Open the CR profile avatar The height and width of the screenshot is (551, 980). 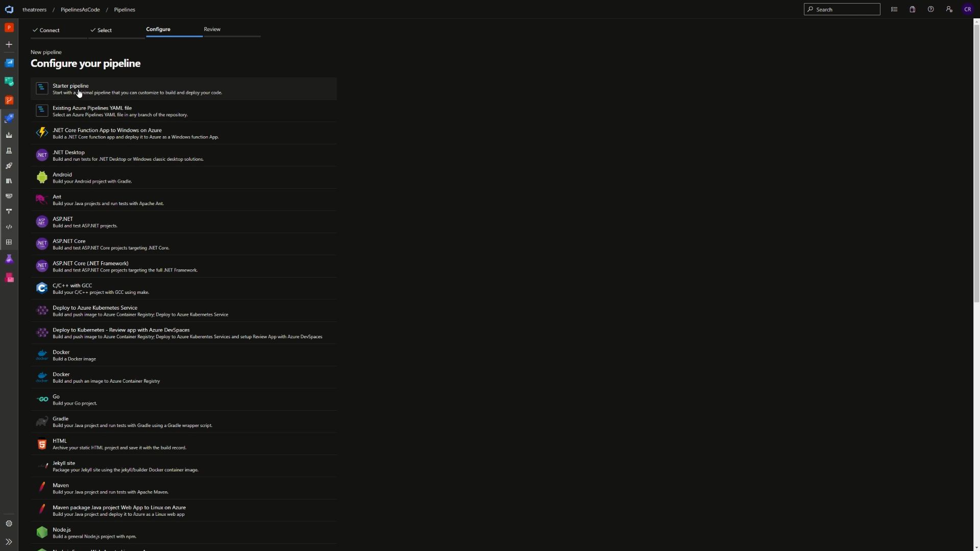[968, 9]
